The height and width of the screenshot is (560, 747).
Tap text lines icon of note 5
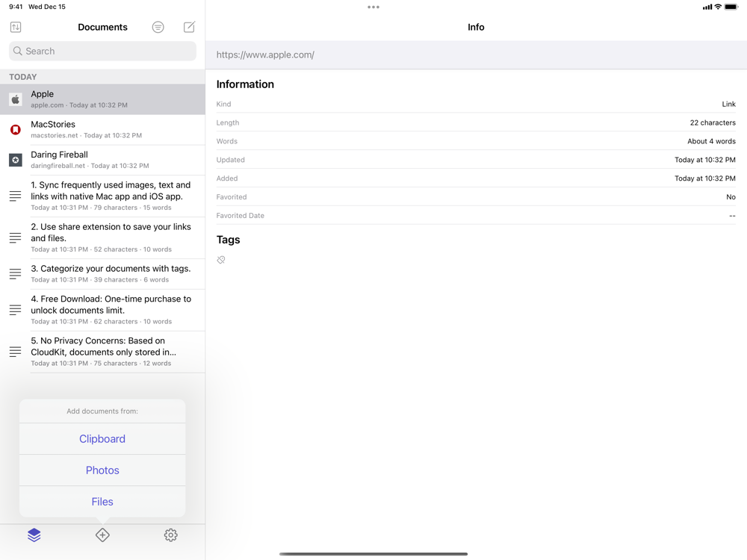pyautogui.click(x=15, y=352)
